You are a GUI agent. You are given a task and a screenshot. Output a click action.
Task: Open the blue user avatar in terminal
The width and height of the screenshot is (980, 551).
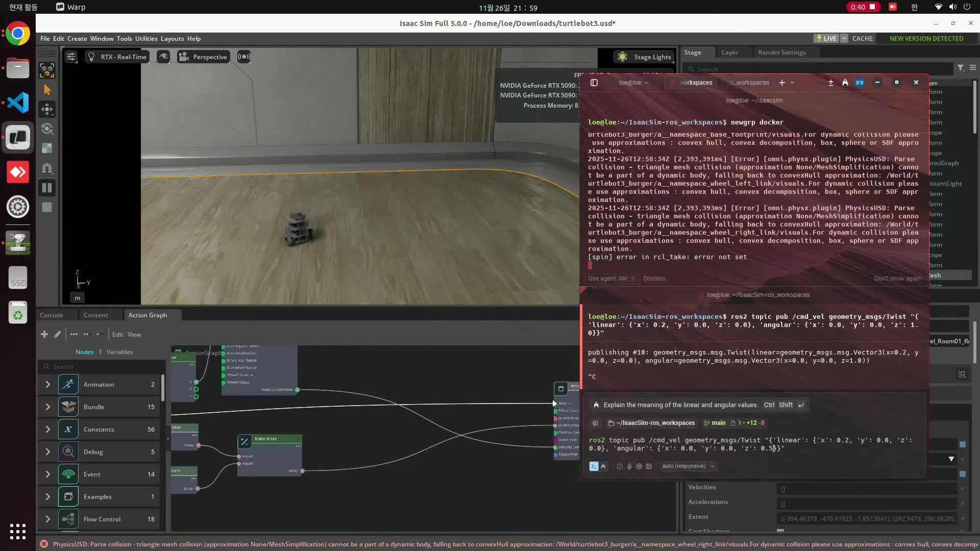click(860, 83)
